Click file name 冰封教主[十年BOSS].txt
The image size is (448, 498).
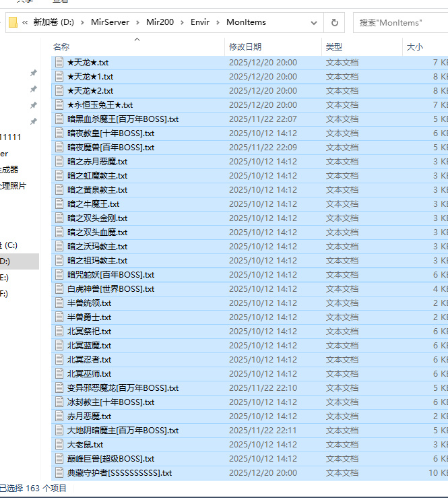click(110, 402)
